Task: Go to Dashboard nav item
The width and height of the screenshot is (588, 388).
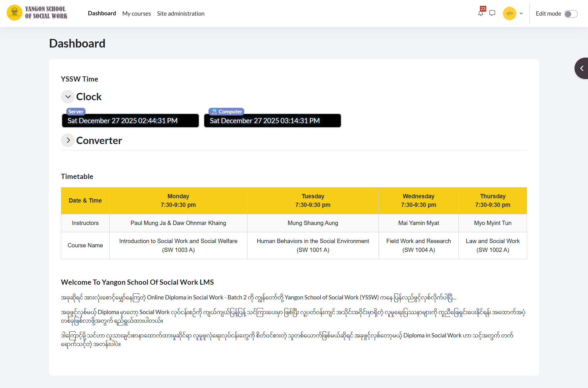Action: pyautogui.click(x=102, y=13)
